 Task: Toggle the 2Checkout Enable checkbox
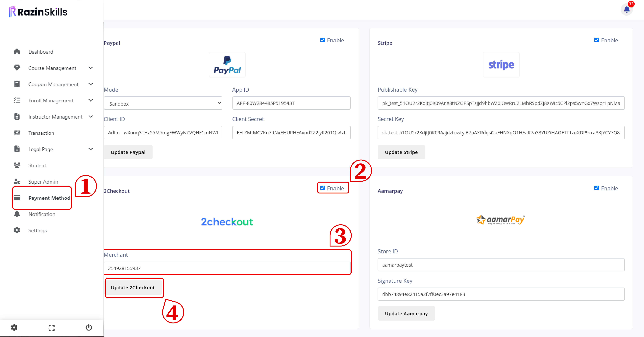point(323,188)
